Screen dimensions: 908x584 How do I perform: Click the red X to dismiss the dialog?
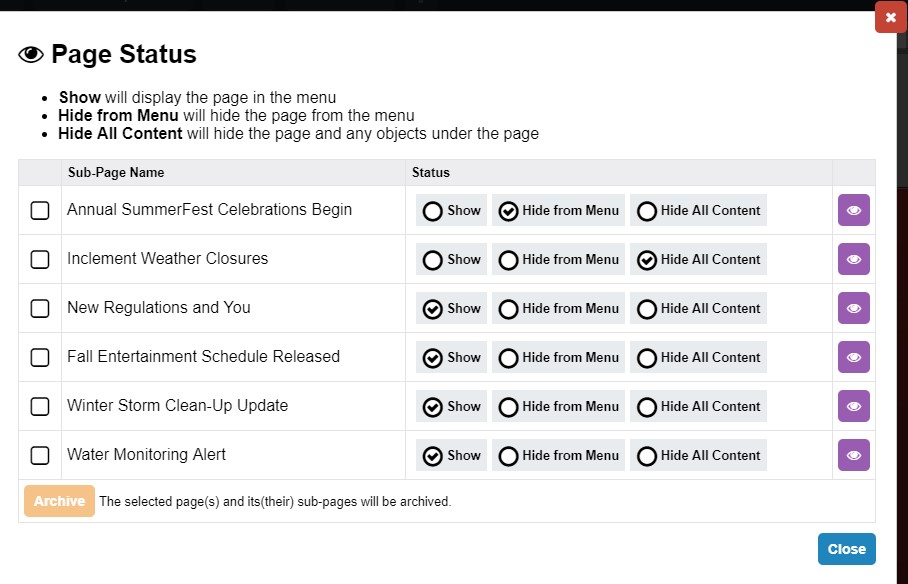(x=889, y=17)
